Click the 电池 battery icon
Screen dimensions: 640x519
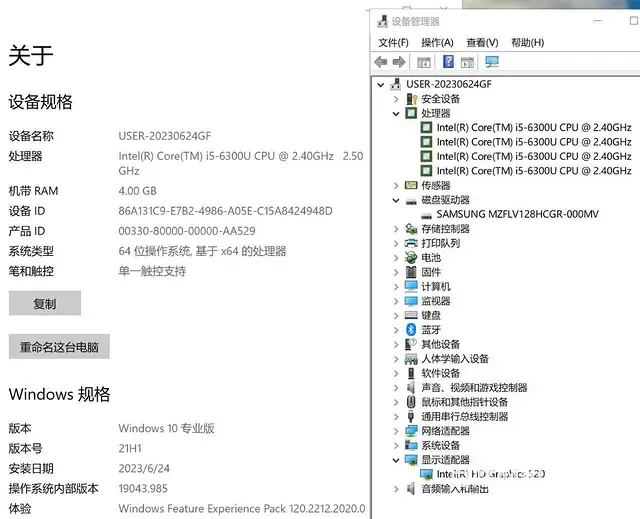[x=411, y=257]
